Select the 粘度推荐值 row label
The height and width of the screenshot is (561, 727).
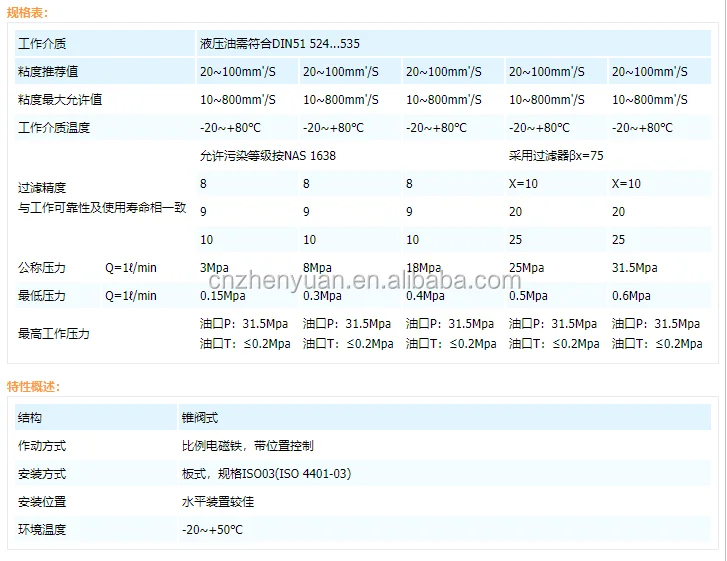click(x=48, y=72)
